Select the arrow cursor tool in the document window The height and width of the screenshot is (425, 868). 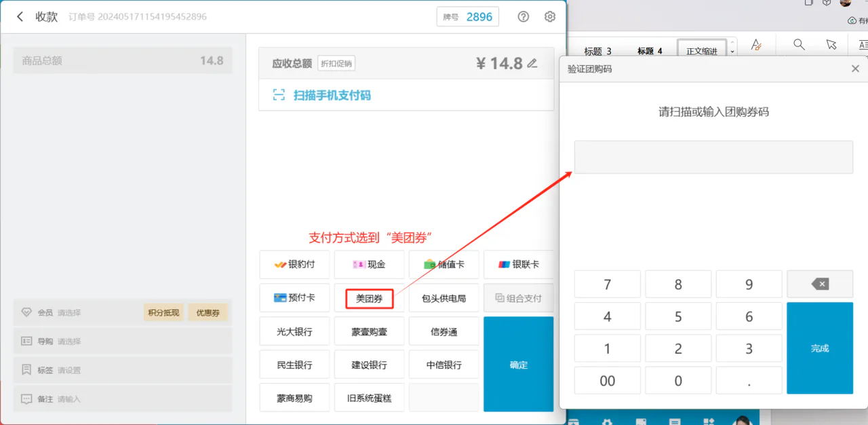[x=831, y=45]
